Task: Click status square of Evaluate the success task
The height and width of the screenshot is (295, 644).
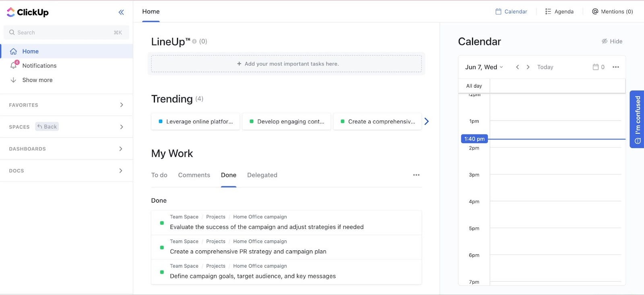Action: [x=162, y=223]
